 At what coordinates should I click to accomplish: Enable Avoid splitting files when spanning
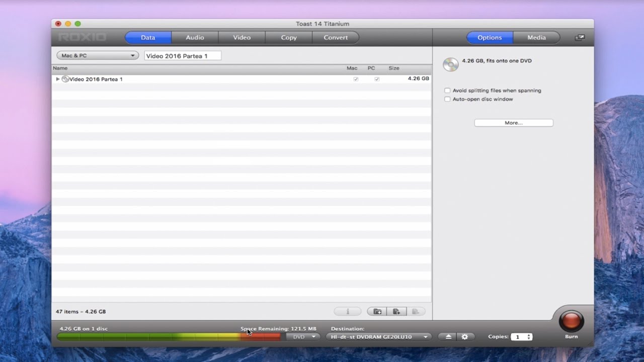click(447, 90)
